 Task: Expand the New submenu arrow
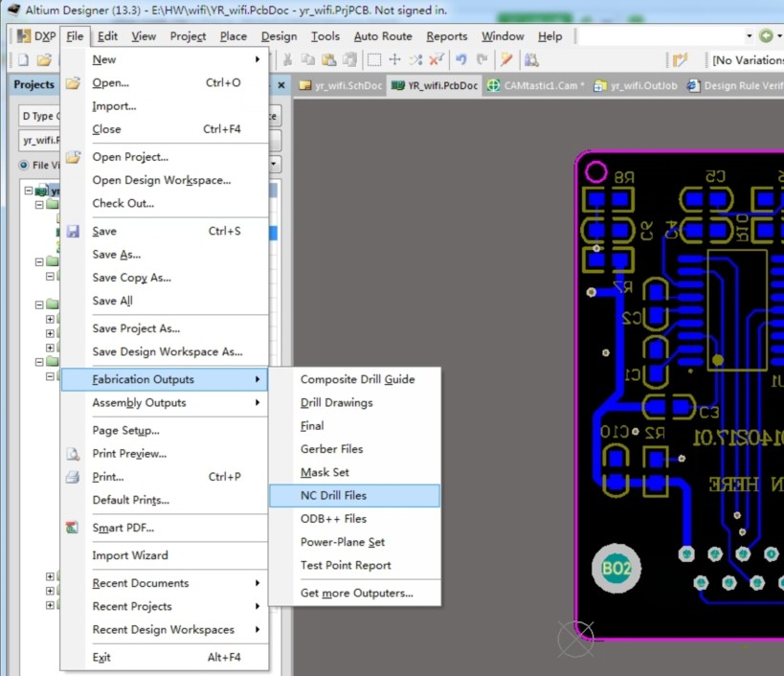coord(258,59)
